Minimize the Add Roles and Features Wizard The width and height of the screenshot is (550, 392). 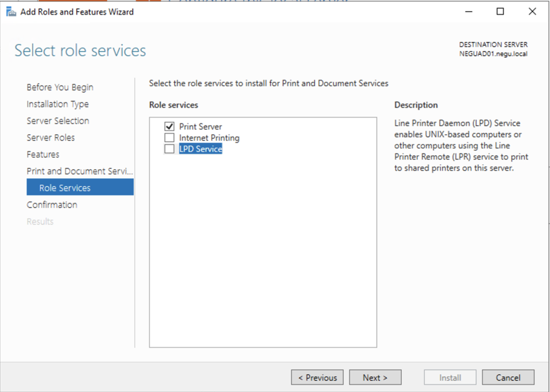468,11
